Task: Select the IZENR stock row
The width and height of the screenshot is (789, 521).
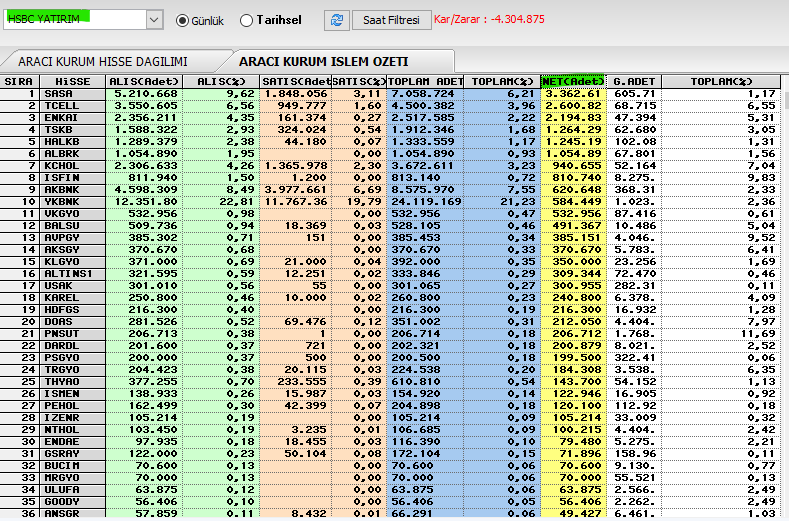Action: click(390, 418)
